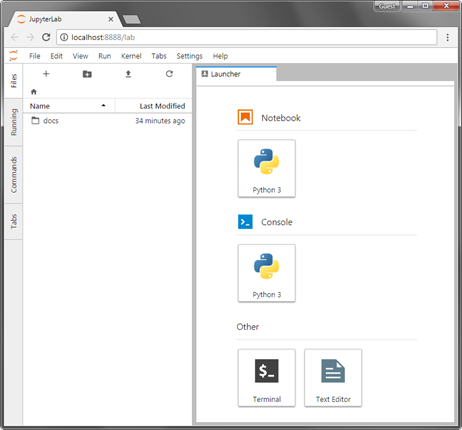
Task: Click the upload files arrow icon
Action: 128,74
